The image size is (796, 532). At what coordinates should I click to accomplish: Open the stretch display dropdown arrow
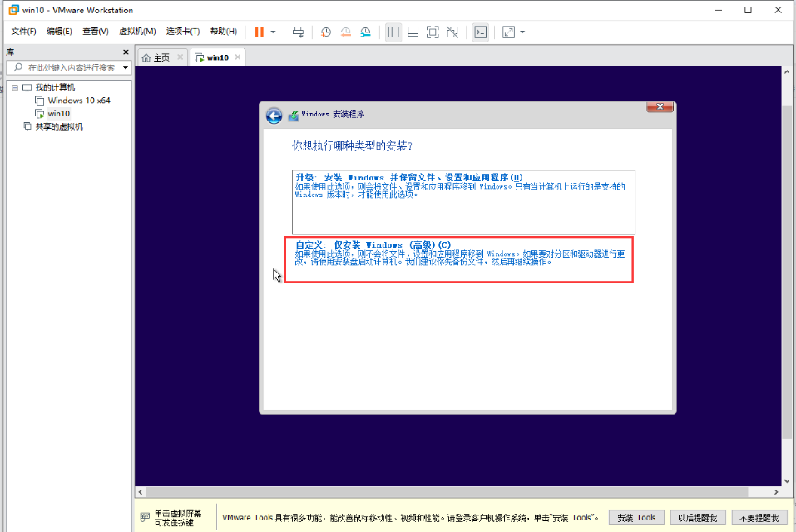coord(522,32)
